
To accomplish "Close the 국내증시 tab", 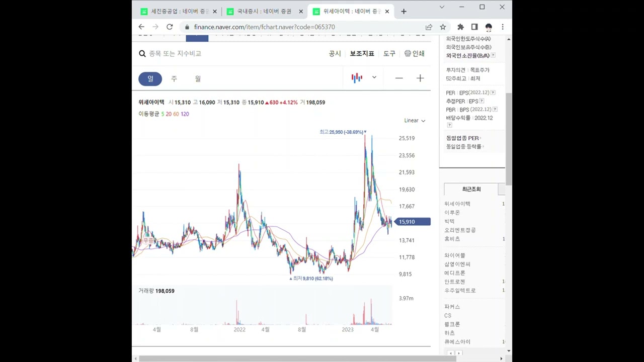I will 301,11.
